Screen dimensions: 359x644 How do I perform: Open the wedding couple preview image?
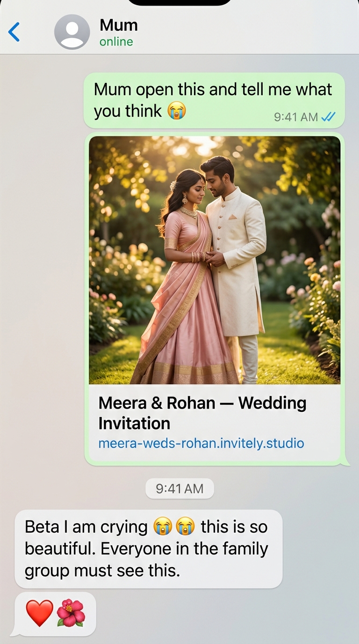tap(215, 260)
